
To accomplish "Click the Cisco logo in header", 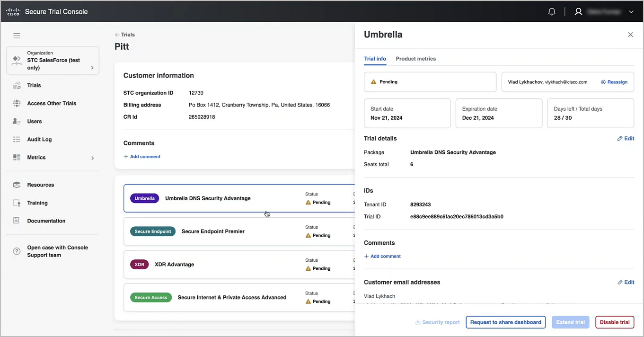I will click(x=13, y=12).
